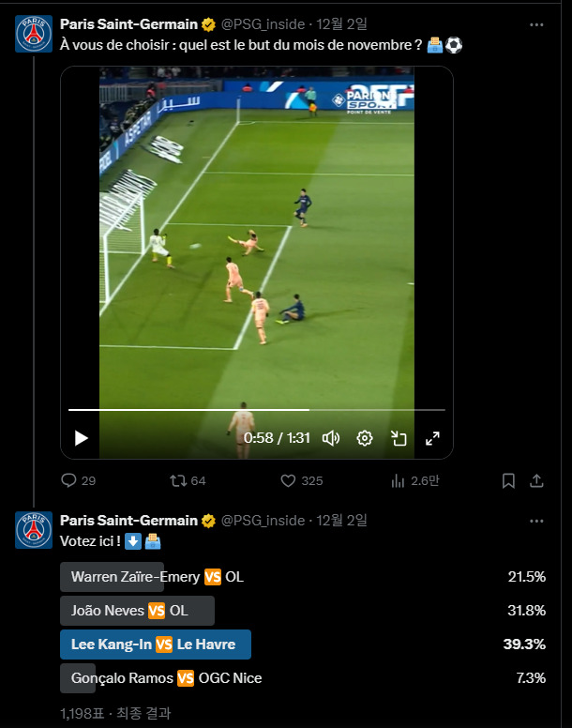This screenshot has height=728, width=572.
Task: Seek on the video progress bar
Action: point(257,410)
